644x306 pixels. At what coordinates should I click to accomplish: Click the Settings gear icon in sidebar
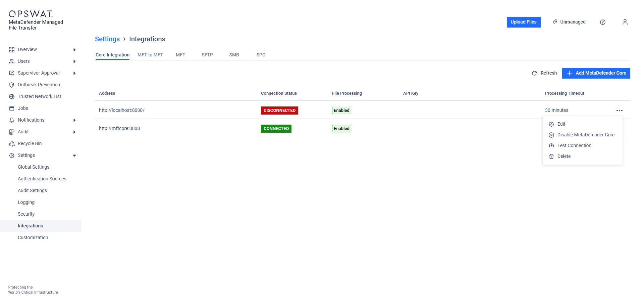(x=12, y=156)
